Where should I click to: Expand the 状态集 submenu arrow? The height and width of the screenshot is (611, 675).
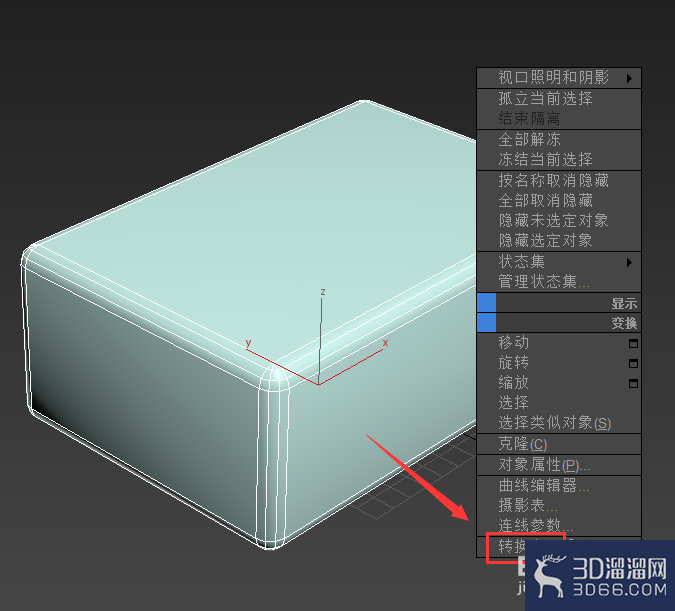pos(629,262)
